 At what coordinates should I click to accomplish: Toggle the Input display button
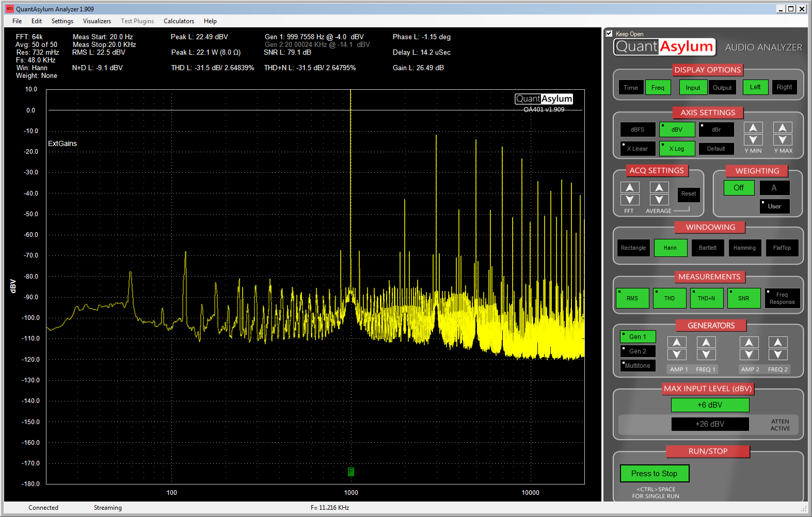tap(693, 88)
